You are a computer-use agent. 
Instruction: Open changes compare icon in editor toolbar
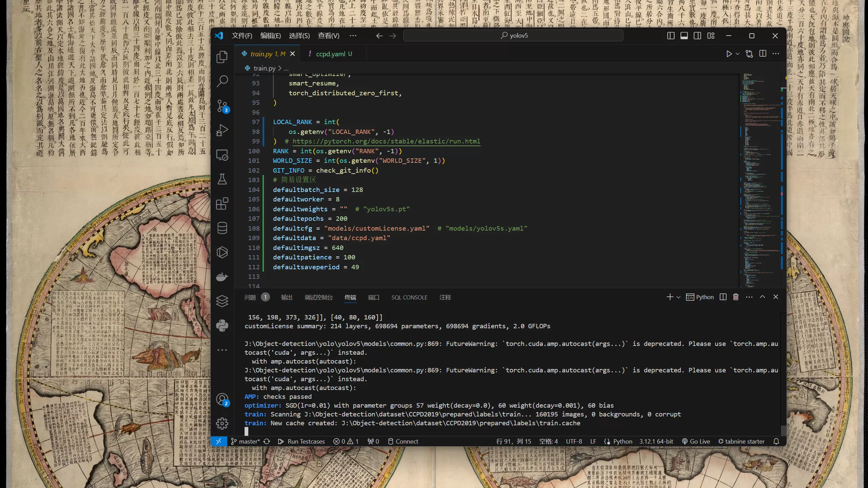(x=749, y=54)
